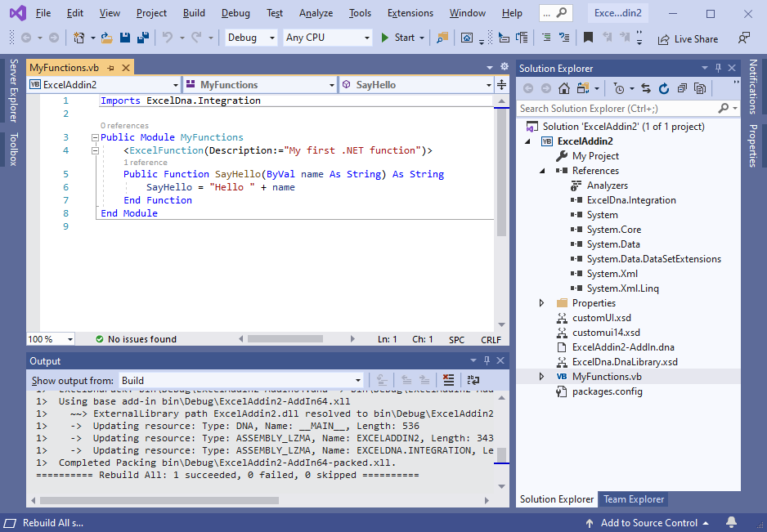Switch to the Team Explorer tab
Image resolution: width=767 pixels, height=532 pixels.
(634, 499)
